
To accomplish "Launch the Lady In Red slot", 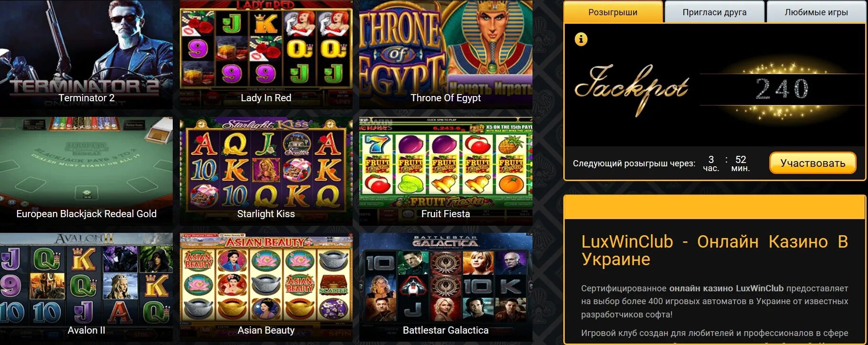I will [x=266, y=55].
